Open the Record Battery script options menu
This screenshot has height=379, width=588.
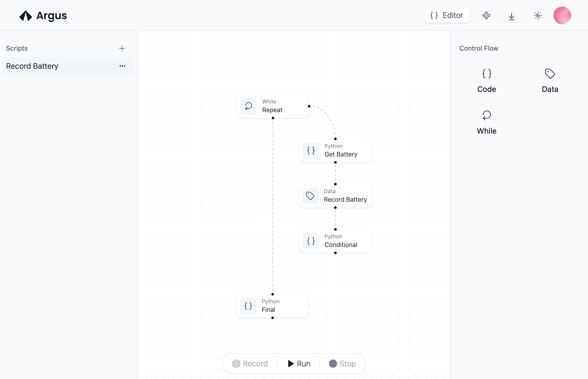pyautogui.click(x=122, y=66)
